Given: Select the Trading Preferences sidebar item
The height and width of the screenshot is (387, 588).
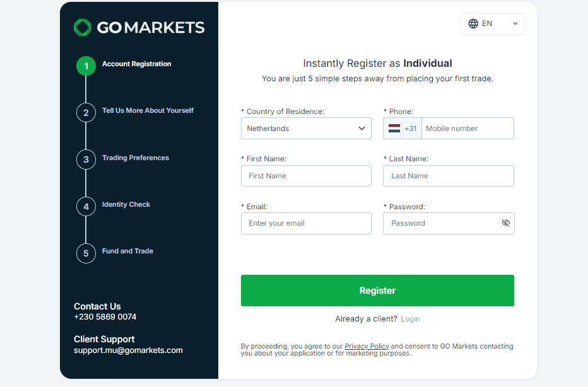Looking at the screenshot, I should coord(135,157).
